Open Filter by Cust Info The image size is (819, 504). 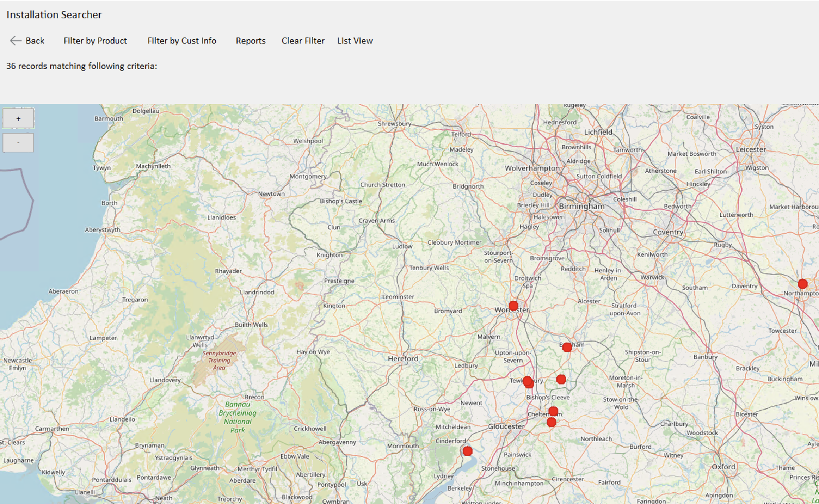click(x=182, y=41)
